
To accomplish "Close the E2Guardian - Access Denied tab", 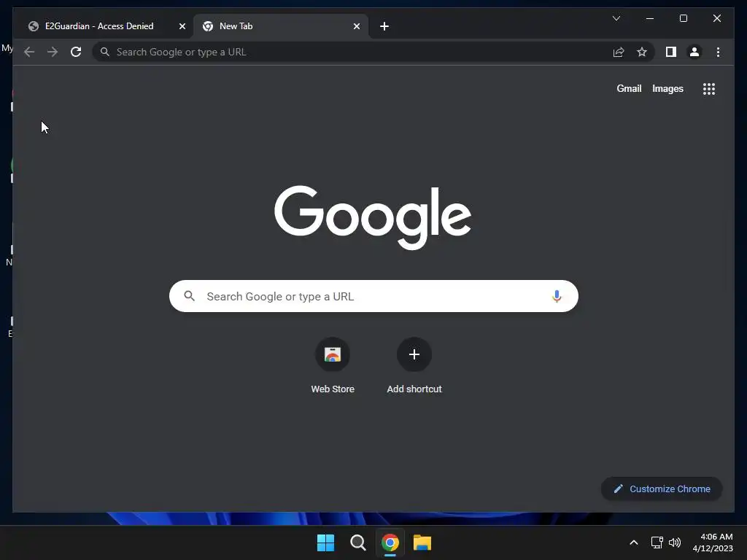I will pyautogui.click(x=182, y=26).
